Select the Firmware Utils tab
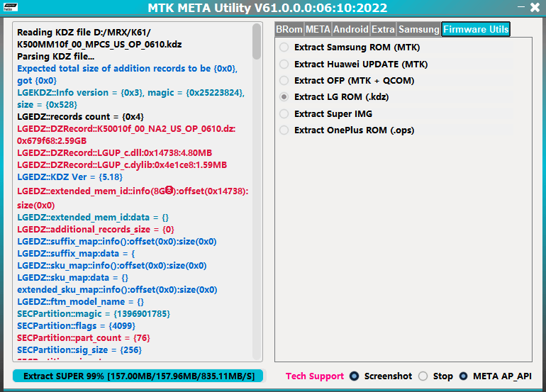Screen dimensions: 546x392 tap(476, 29)
